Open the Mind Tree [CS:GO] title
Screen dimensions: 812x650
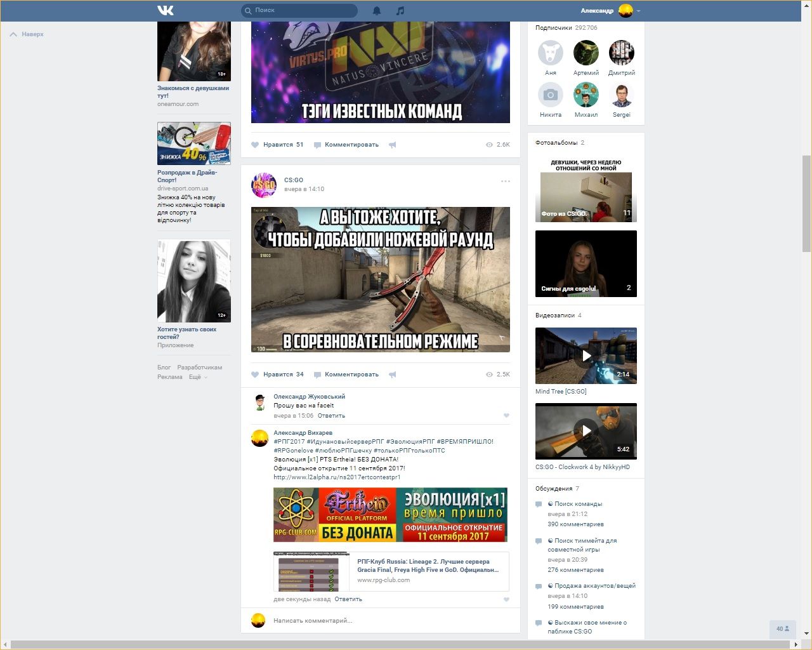tap(561, 392)
